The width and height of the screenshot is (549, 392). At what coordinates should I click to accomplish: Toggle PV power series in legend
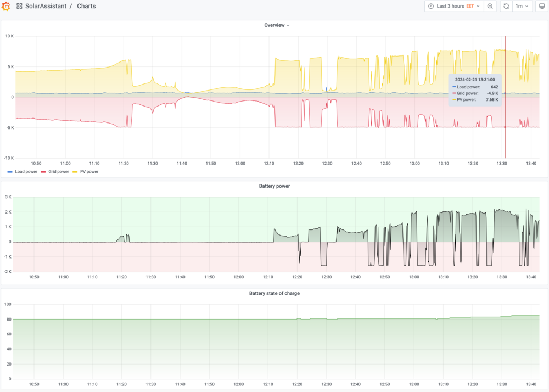click(88, 172)
